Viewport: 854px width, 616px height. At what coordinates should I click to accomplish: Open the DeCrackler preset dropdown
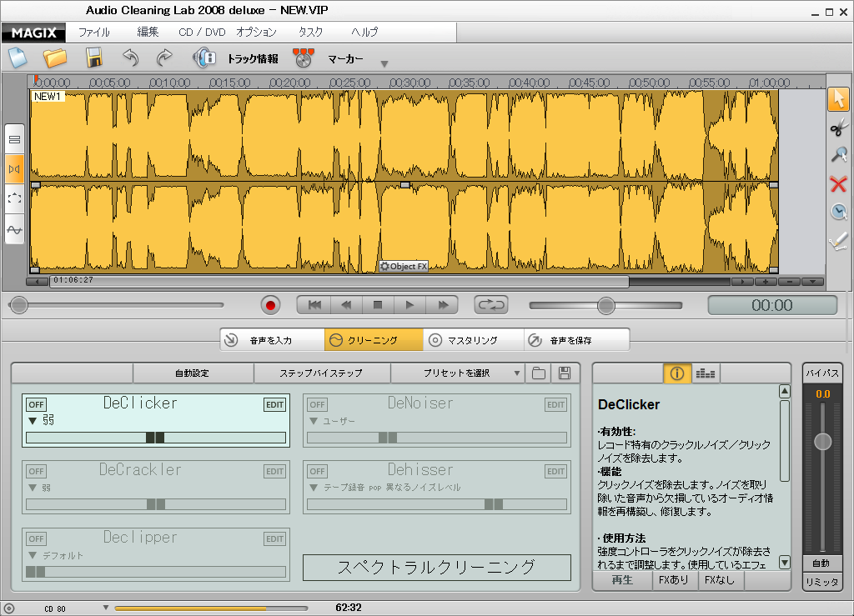click(33, 488)
